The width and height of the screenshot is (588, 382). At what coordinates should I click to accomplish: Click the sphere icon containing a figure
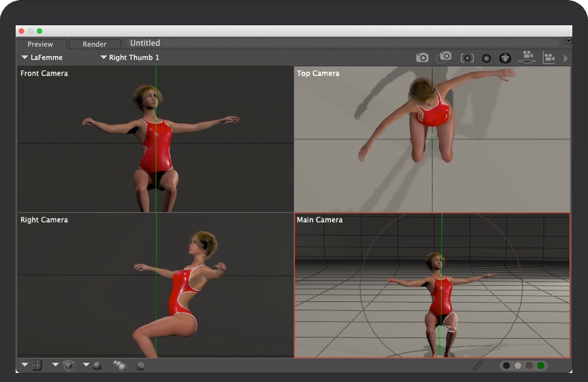[505, 58]
